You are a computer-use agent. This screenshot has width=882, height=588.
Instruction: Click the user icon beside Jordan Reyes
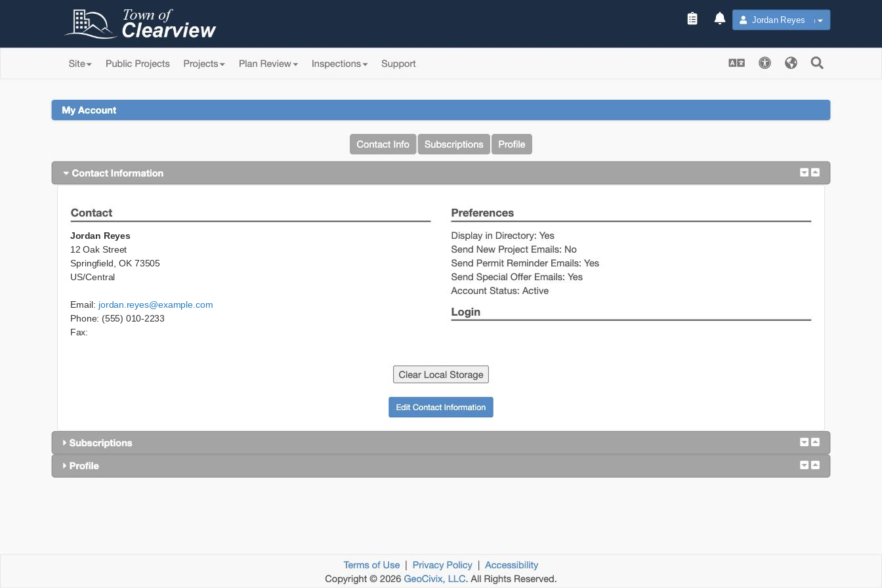(x=744, y=20)
